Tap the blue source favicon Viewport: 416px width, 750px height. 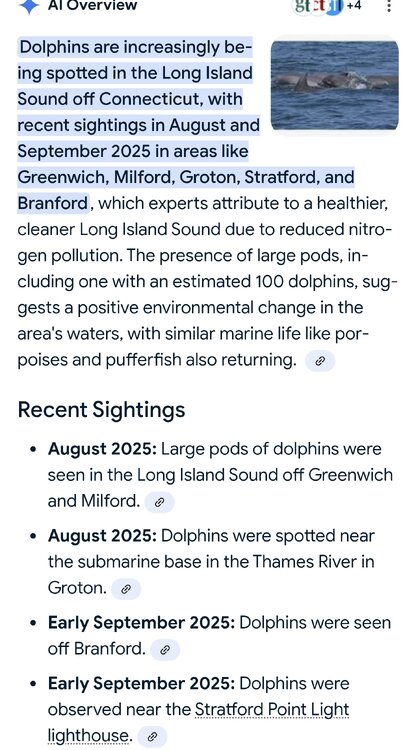coord(335,6)
